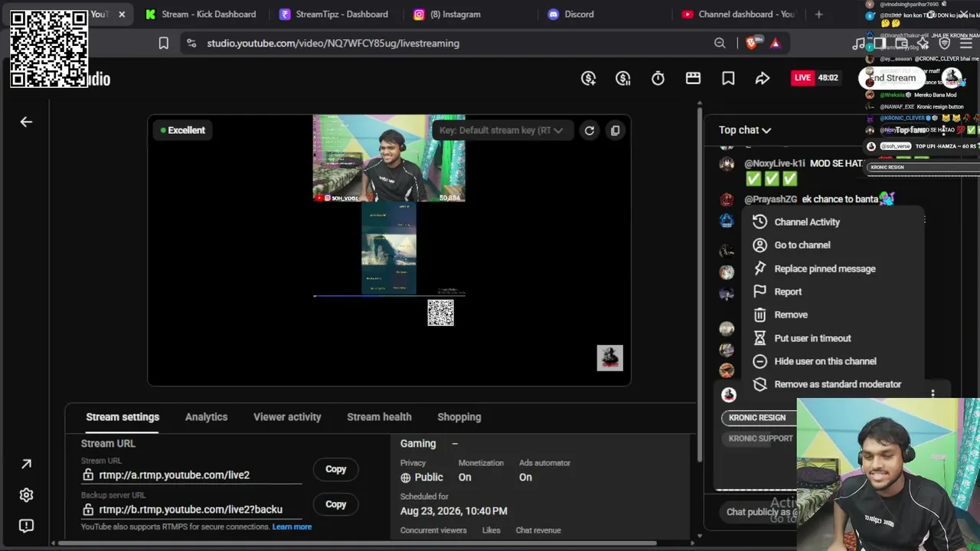Open the Analytics tab
The width and height of the screenshot is (980, 551).
pos(206,417)
